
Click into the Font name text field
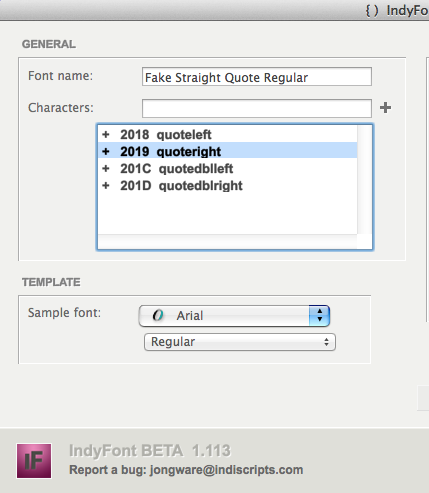pyautogui.click(x=257, y=77)
